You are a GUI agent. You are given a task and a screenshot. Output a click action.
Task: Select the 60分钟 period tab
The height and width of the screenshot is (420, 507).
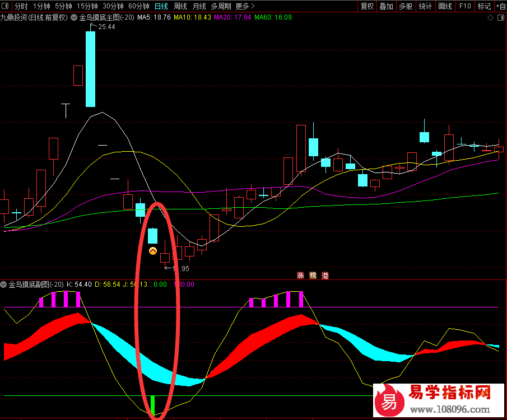(139, 6)
